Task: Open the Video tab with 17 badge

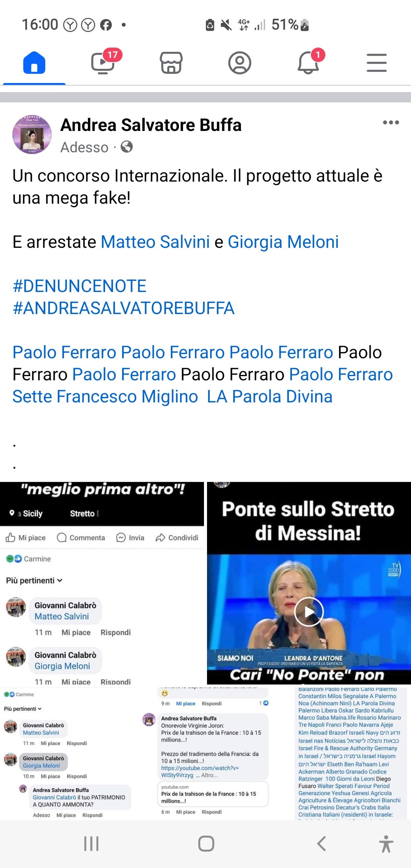Action: coord(104,62)
